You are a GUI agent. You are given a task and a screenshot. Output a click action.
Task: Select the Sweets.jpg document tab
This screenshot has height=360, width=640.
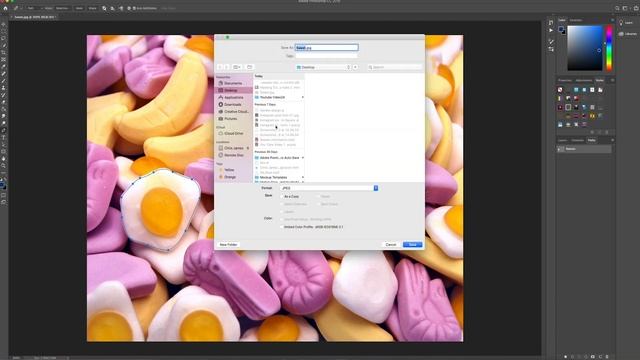coord(34,17)
